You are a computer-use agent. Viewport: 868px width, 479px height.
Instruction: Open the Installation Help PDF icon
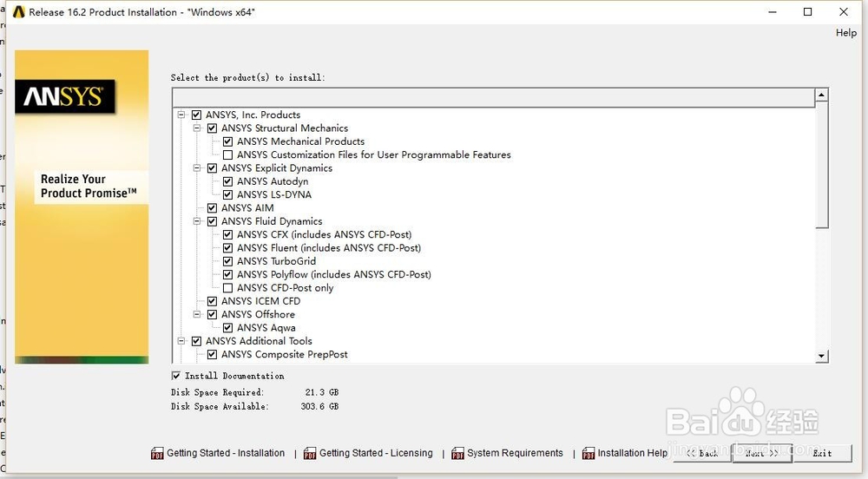tap(589, 454)
